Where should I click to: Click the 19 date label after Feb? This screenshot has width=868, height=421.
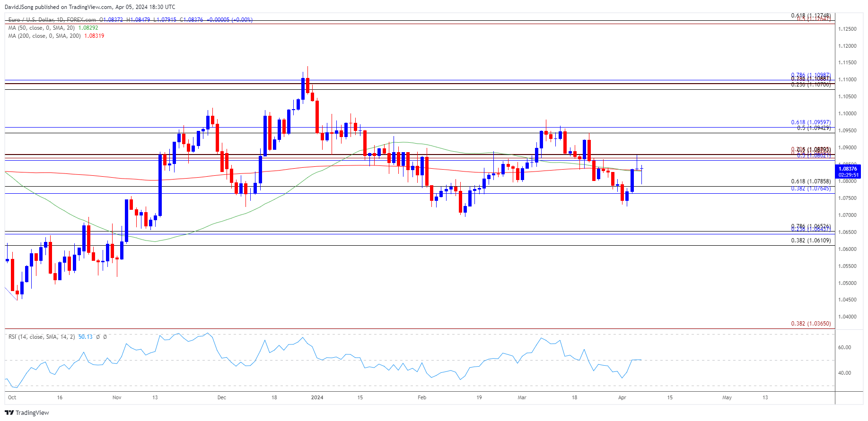click(479, 398)
